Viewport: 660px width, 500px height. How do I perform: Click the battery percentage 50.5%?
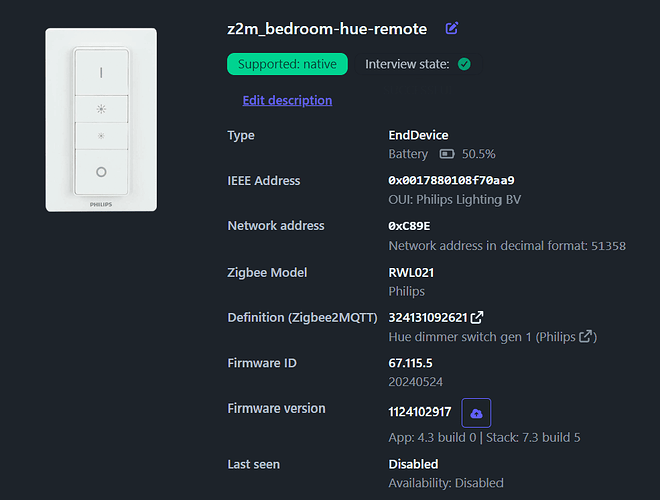(479, 154)
